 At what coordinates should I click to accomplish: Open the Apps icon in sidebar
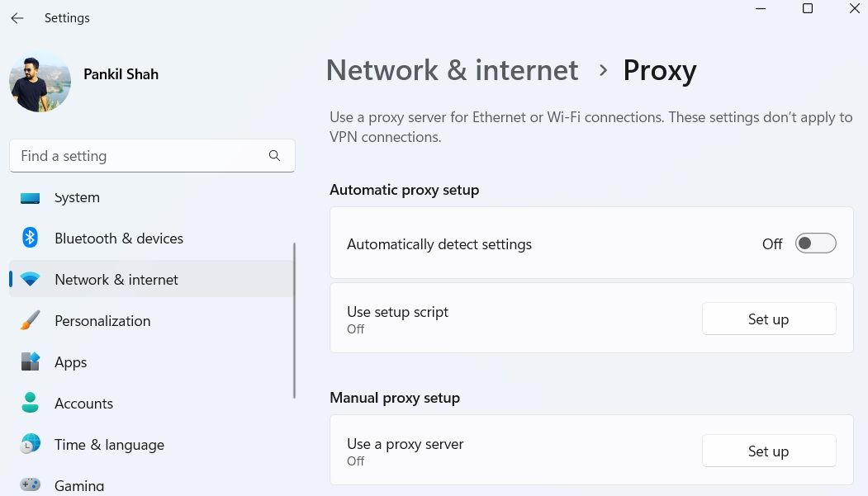click(31, 362)
